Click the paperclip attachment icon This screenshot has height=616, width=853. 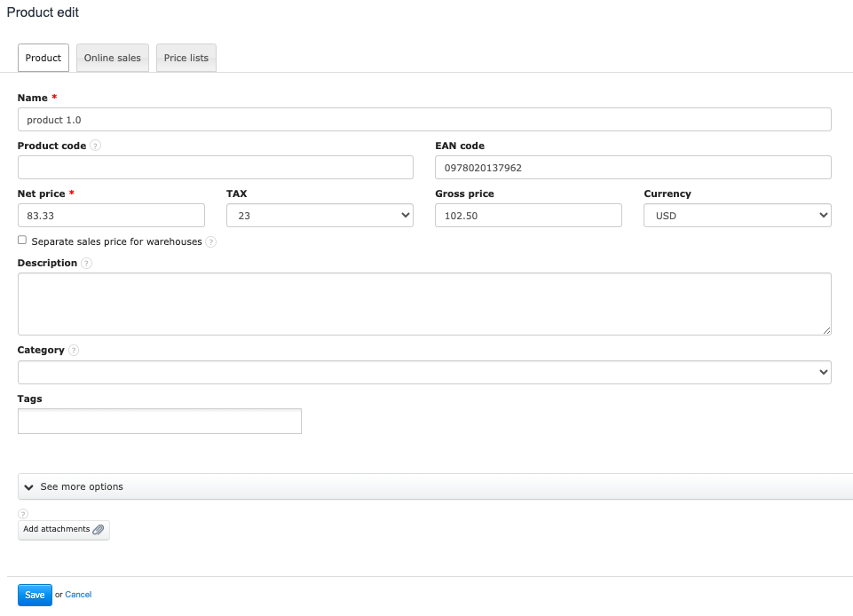click(x=99, y=530)
